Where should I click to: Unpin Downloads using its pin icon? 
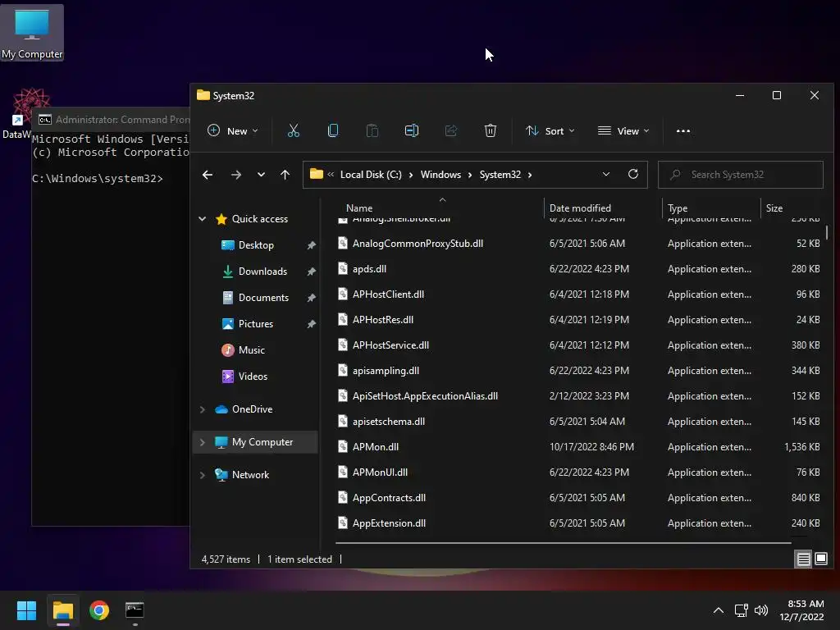click(x=311, y=272)
